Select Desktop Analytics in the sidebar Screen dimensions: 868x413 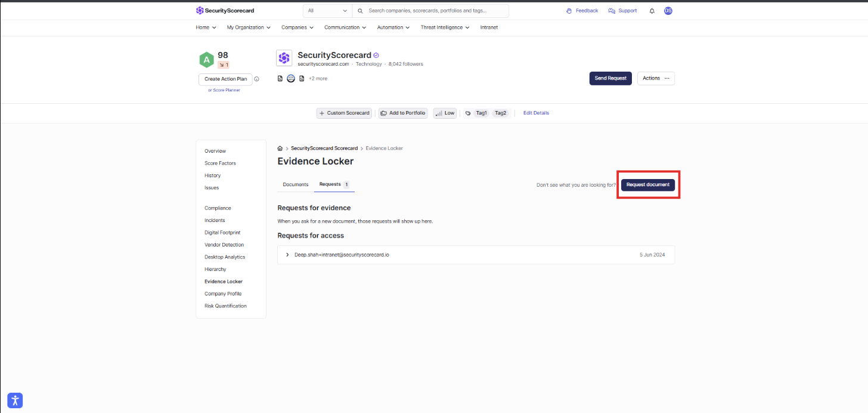coord(225,257)
